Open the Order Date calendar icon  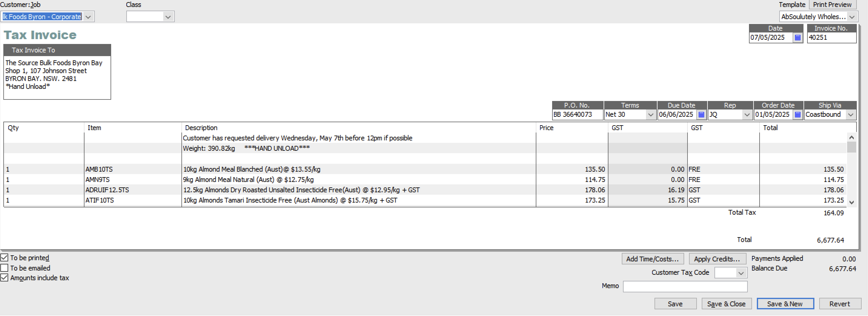(797, 115)
